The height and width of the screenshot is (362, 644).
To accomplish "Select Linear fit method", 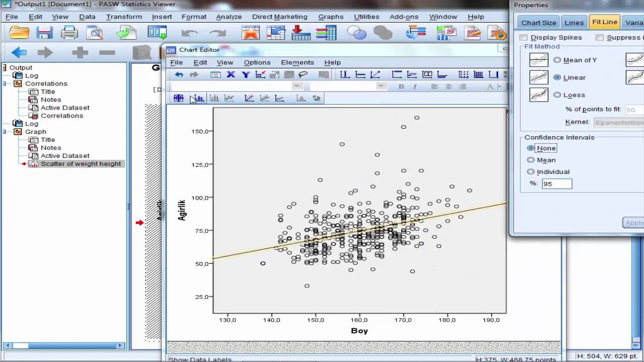I will click(557, 77).
